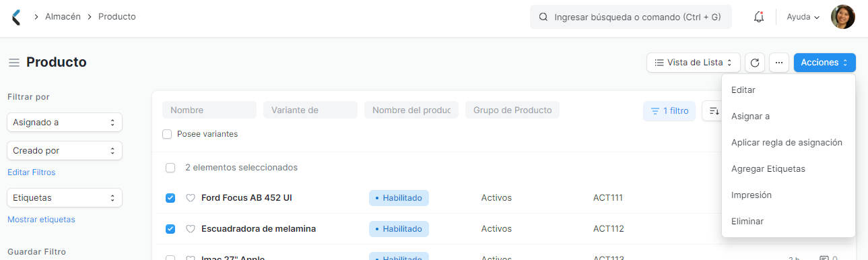Choose Eliminar from the Acciones menu
Image resolution: width=868 pixels, height=260 pixels.
[x=789, y=222]
